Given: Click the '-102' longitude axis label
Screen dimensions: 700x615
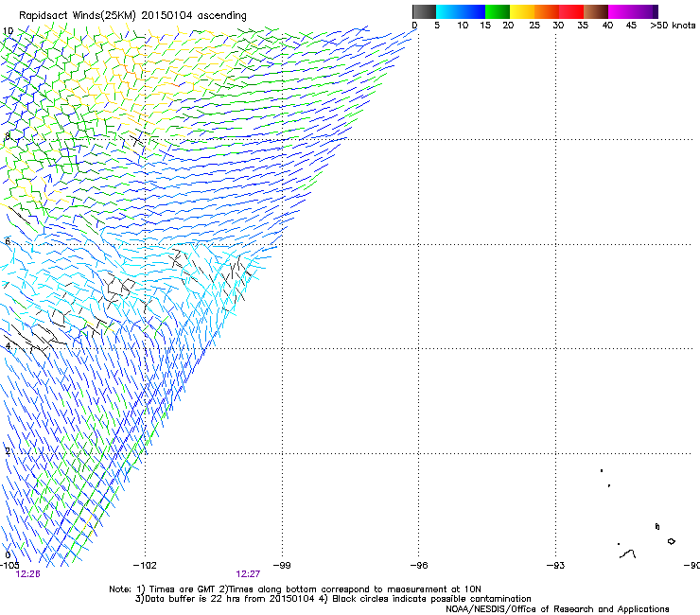Looking at the screenshot, I should click(145, 566).
